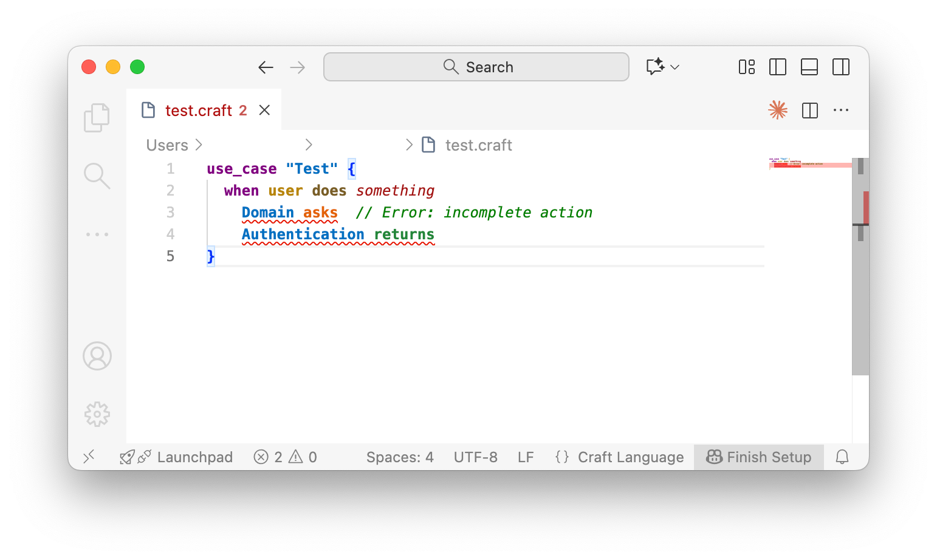Screen dimensions: 937x560
Task: Expand the chevron after Users breadcrumb
Action: coord(199,145)
